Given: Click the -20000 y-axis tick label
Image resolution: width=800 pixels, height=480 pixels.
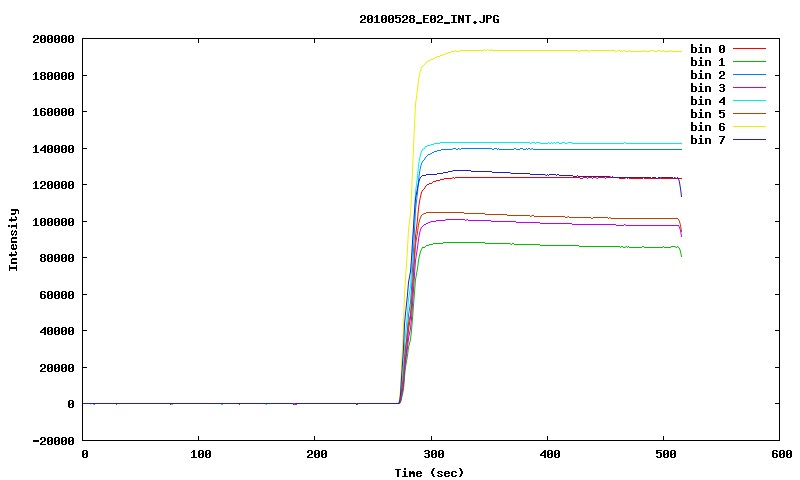Looking at the screenshot, I should coord(53,441).
